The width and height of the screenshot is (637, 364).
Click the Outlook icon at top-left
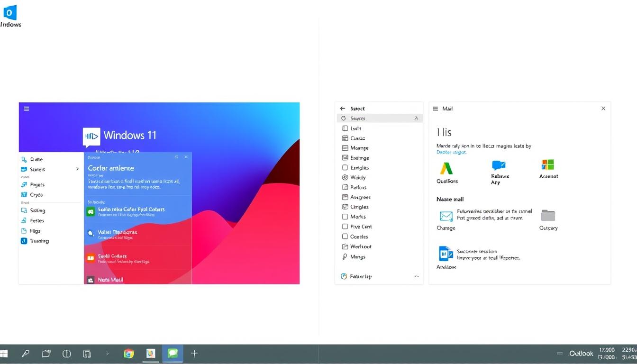click(x=9, y=13)
